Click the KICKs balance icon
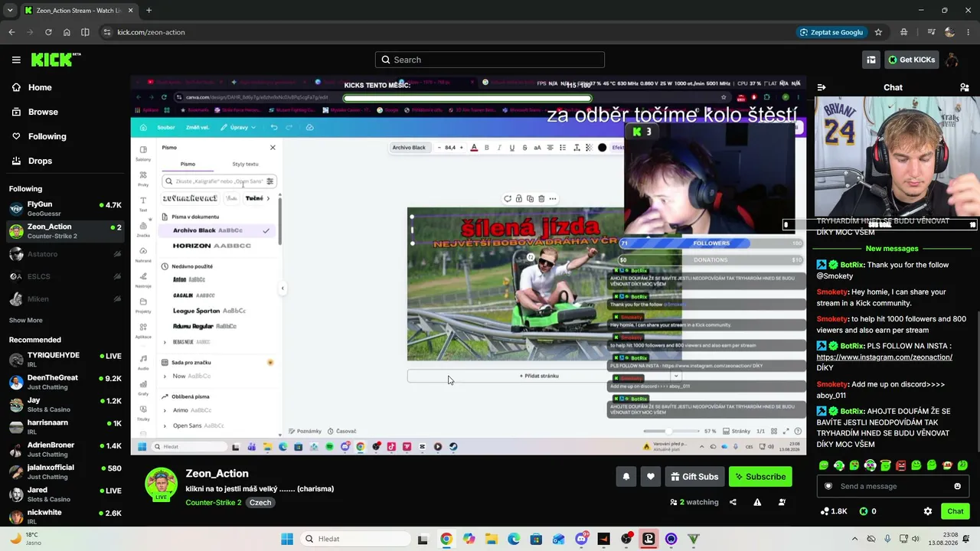Image resolution: width=980 pixels, height=551 pixels. (864, 511)
